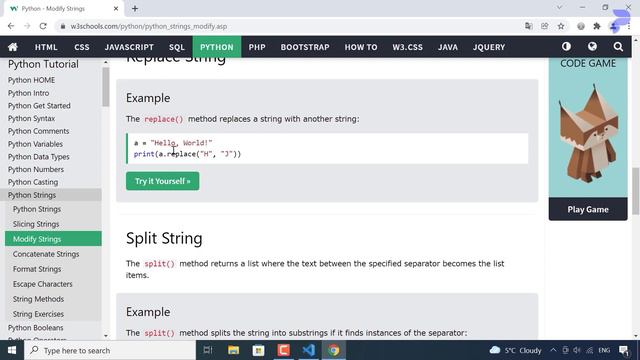Open Python Numbers link
This screenshot has height=360, width=640.
click(x=36, y=169)
